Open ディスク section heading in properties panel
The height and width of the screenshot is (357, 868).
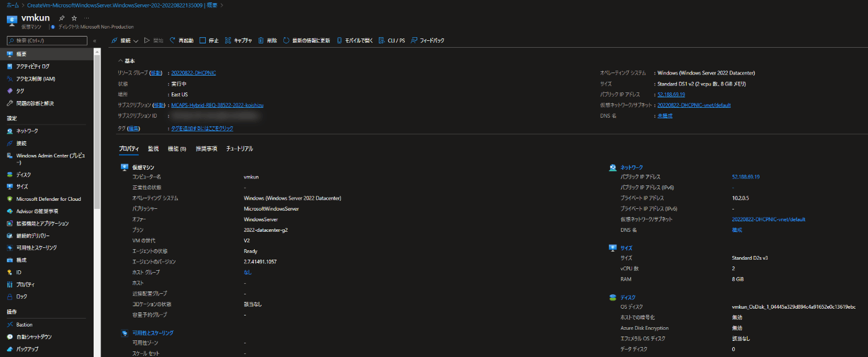click(x=628, y=297)
